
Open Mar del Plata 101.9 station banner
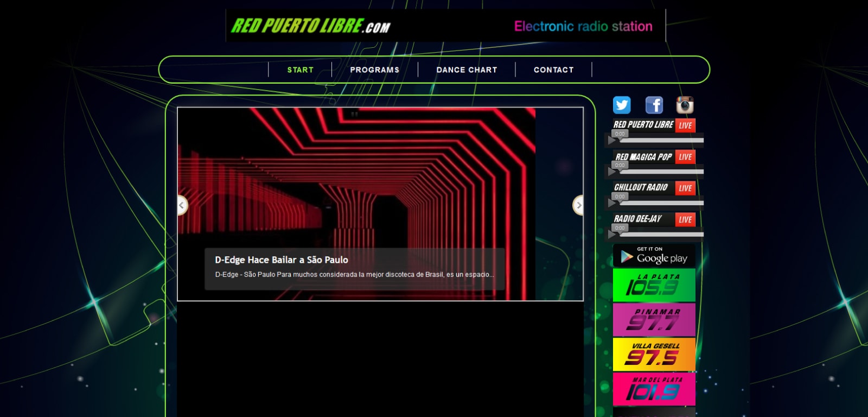[x=654, y=389]
